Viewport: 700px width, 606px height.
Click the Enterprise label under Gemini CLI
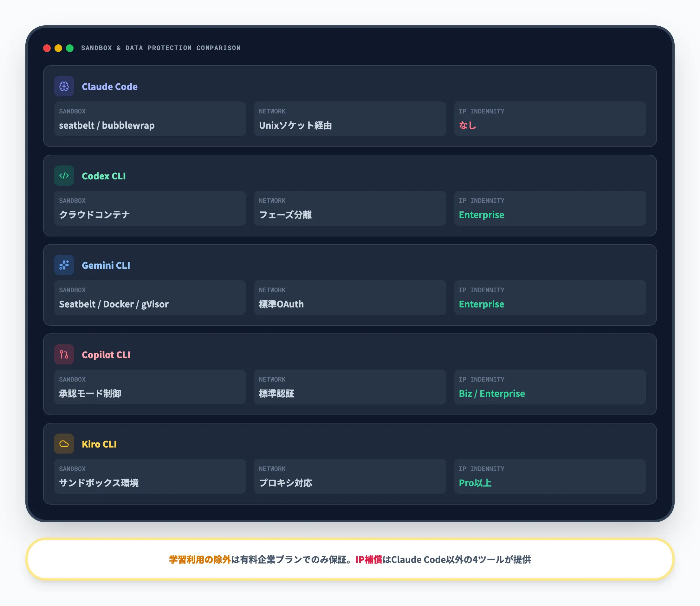481,304
